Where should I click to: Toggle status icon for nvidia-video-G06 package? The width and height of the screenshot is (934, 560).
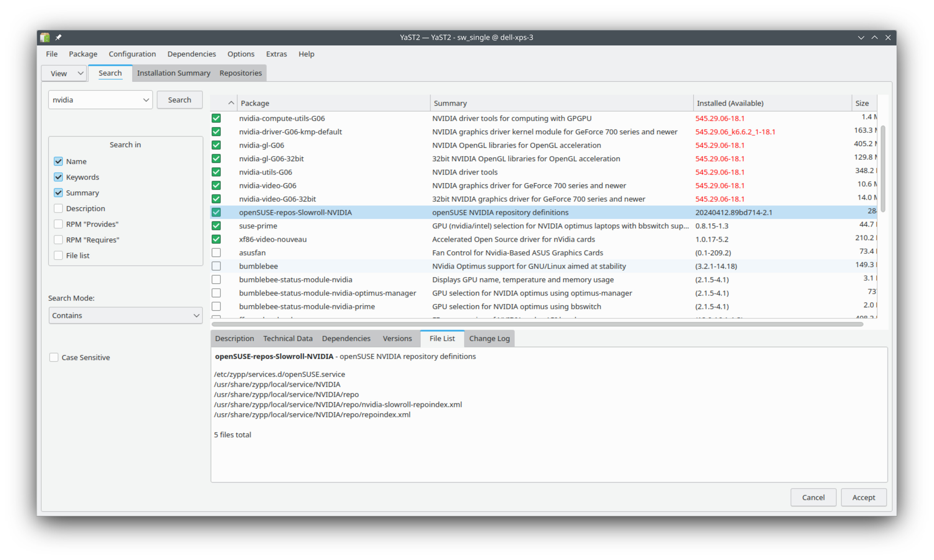tap(216, 186)
